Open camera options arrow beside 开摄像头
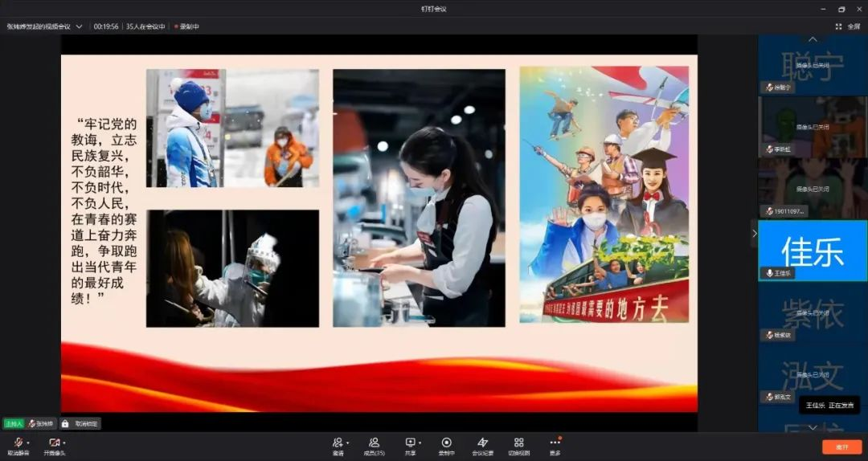 pyautogui.click(x=64, y=443)
